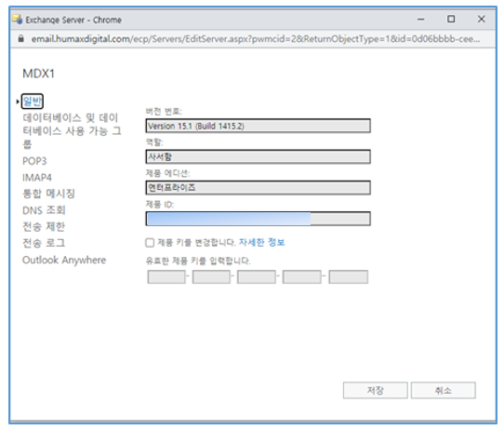Switch to the POP3 tab
504x430 pixels.
[x=34, y=161]
